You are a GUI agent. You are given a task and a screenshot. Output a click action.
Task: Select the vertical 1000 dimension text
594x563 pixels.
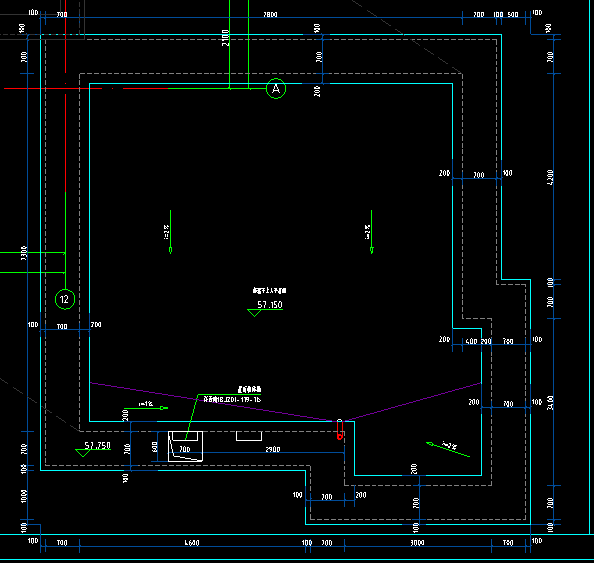(x=24, y=496)
